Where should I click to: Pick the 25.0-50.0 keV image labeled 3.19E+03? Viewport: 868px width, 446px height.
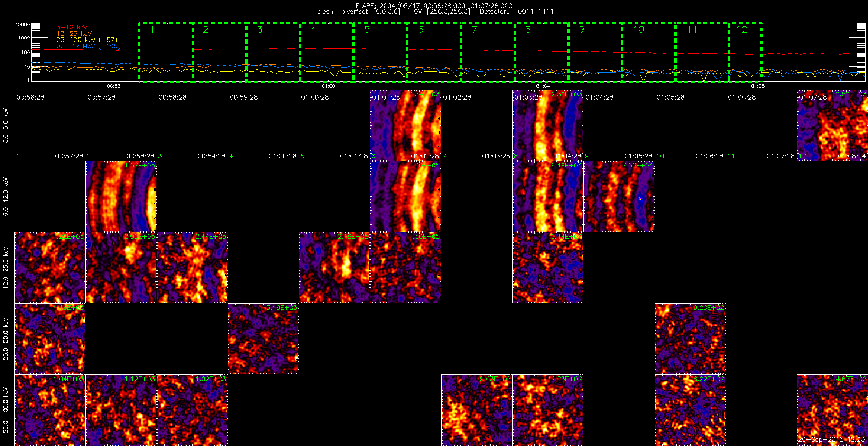point(263,339)
